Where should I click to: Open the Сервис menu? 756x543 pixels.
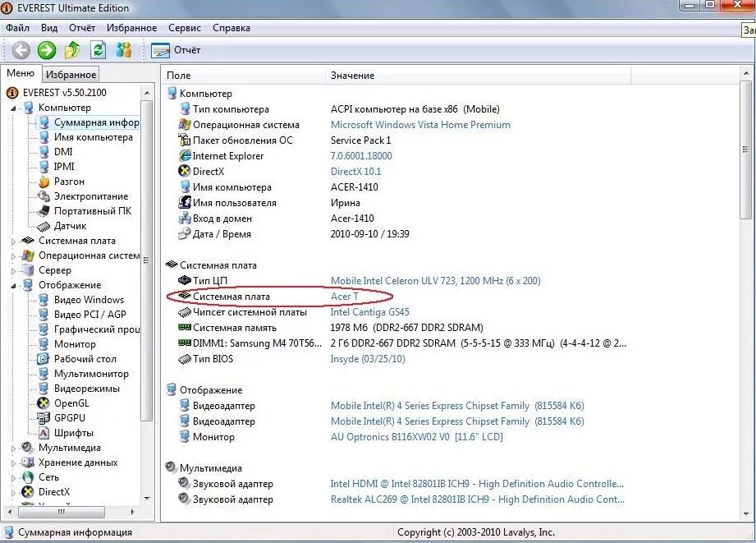[184, 28]
